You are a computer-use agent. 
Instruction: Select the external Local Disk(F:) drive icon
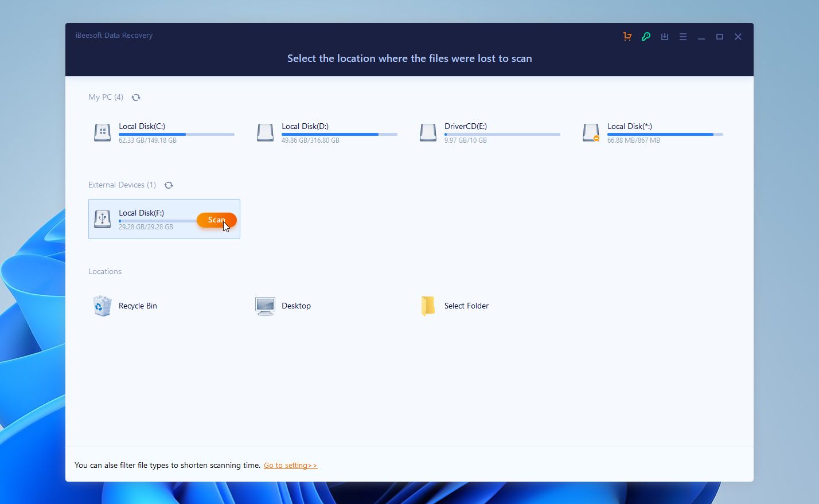coord(102,219)
